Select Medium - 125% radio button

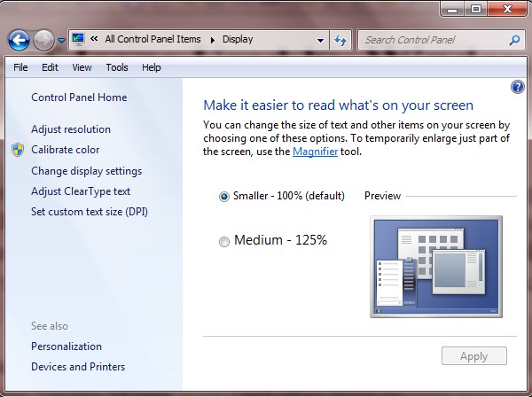coord(224,241)
